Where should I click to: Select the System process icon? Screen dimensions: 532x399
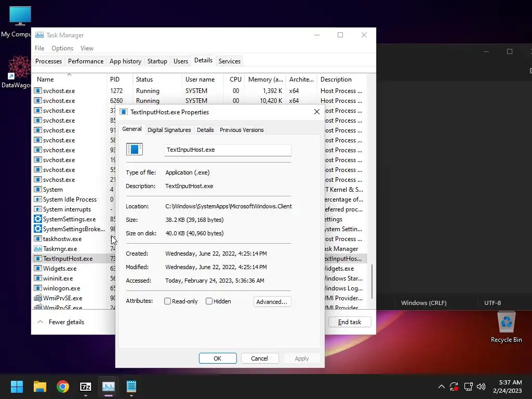[37, 189]
